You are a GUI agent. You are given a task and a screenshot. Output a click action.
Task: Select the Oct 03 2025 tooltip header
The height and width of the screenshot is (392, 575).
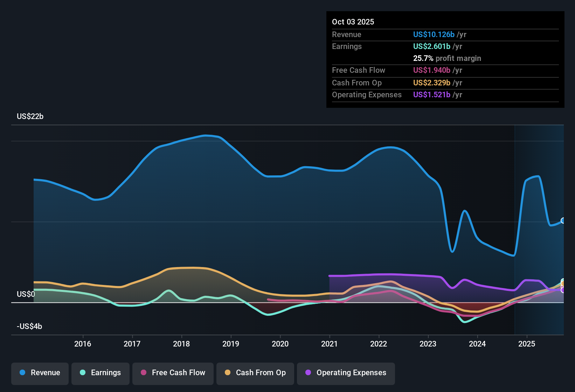pyautogui.click(x=353, y=22)
